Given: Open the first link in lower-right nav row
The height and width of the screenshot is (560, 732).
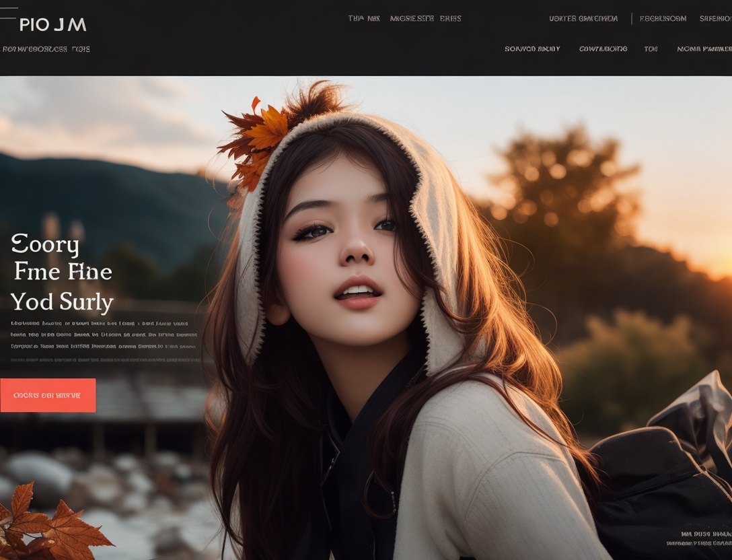Looking at the screenshot, I should pyautogui.click(x=532, y=49).
